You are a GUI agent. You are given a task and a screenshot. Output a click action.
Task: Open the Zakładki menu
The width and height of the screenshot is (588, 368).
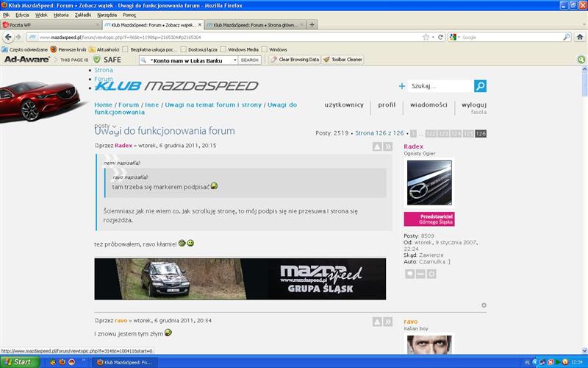coord(83,15)
